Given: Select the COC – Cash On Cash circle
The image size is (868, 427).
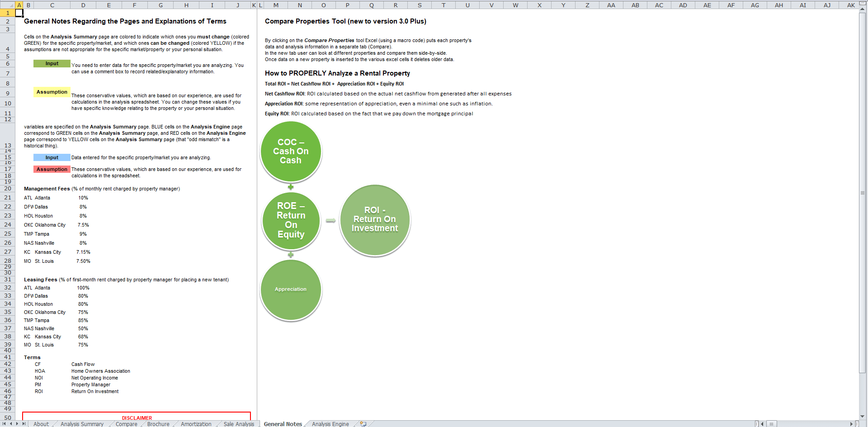Looking at the screenshot, I should (x=291, y=152).
